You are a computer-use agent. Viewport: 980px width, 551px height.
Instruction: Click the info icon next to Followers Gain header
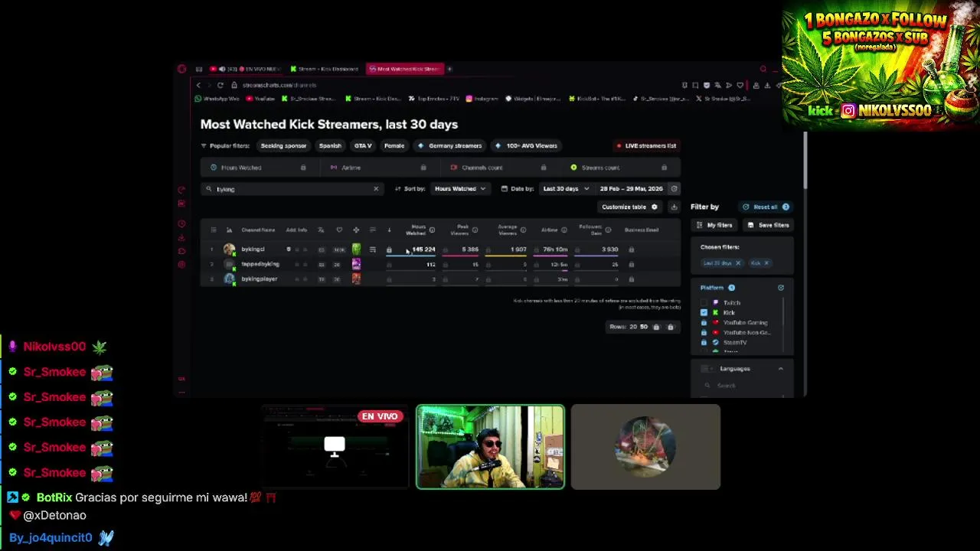pos(608,230)
